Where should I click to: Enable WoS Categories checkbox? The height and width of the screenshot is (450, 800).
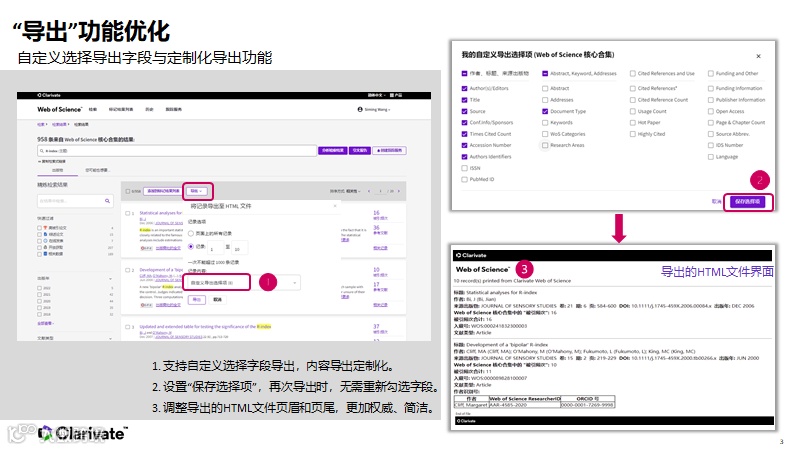coord(545,134)
